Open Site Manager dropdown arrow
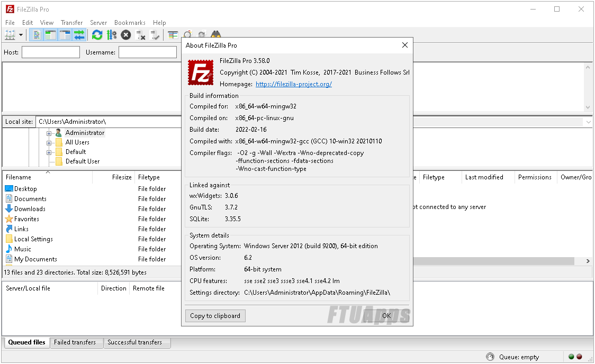The height and width of the screenshot is (364, 595). [21, 35]
